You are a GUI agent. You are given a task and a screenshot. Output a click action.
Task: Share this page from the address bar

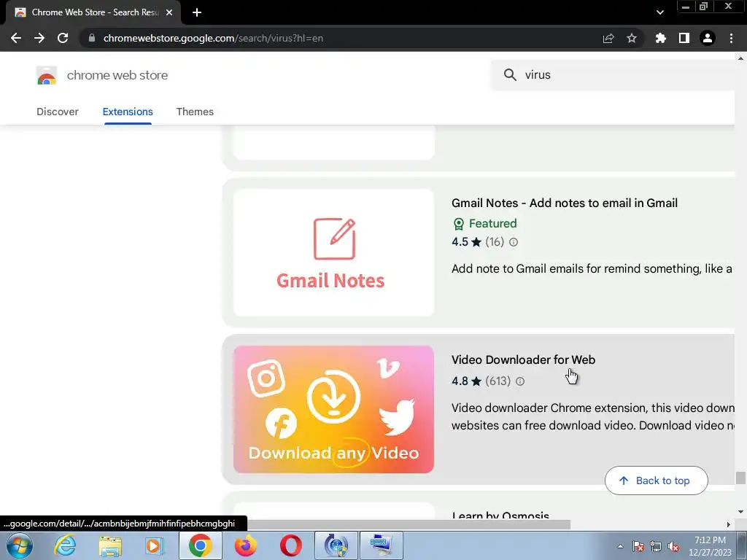pos(608,38)
